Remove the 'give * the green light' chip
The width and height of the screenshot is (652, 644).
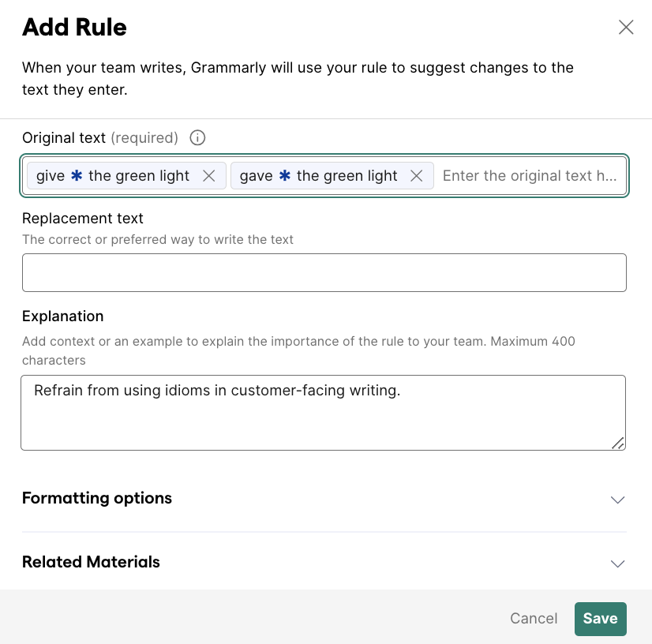pyautogui.click(x=208, y=176)
